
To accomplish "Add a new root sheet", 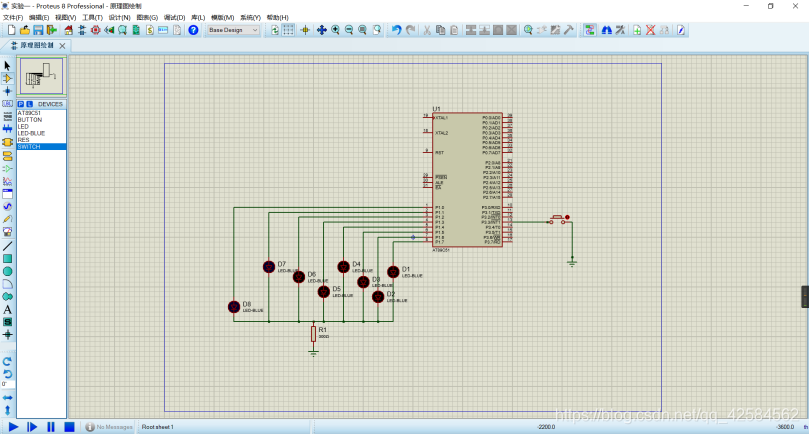I will point(637,30).
